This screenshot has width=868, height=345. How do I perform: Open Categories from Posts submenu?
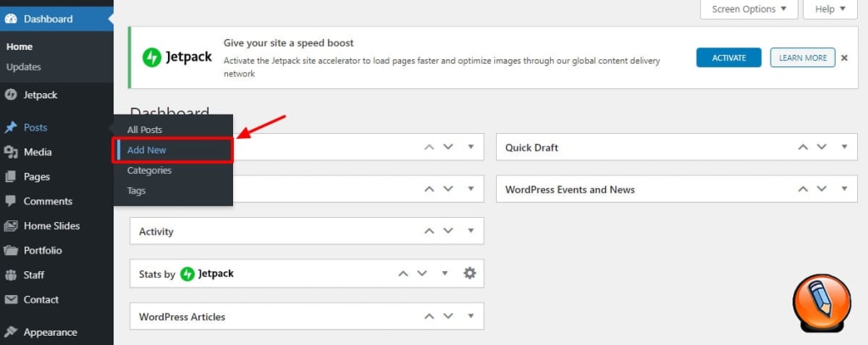pos(149,170)
